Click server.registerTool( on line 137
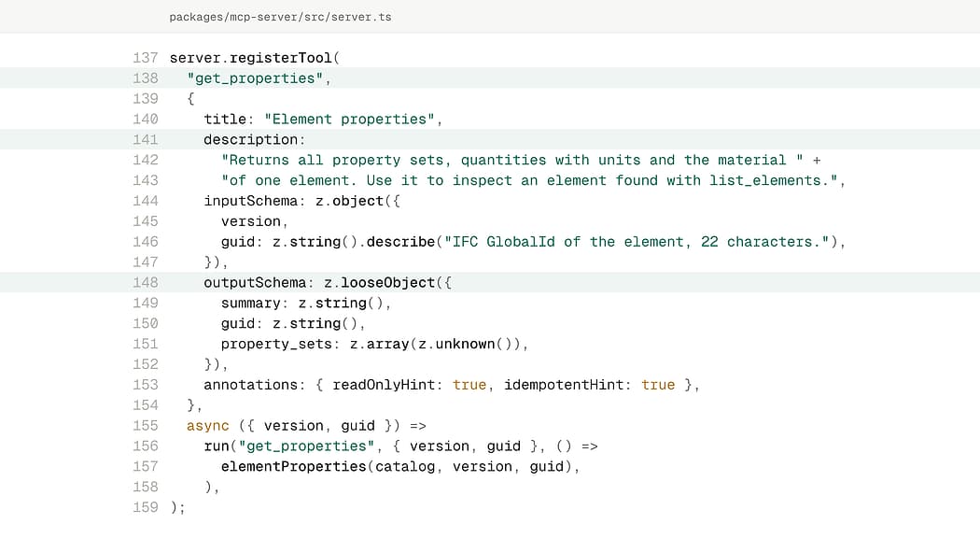The width and height of the screenshot is (980, 552). pyautogui.click(x=255, y=58)
